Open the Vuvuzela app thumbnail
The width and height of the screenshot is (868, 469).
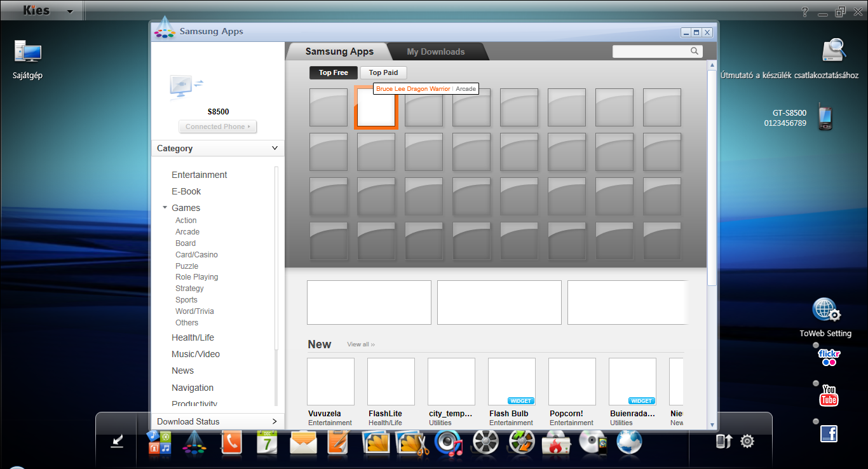pyautogui.click(x=330, y=381)
